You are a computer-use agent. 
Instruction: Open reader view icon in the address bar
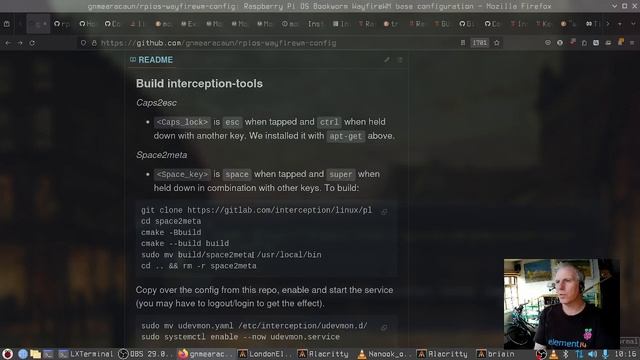[x=462, y=43]
